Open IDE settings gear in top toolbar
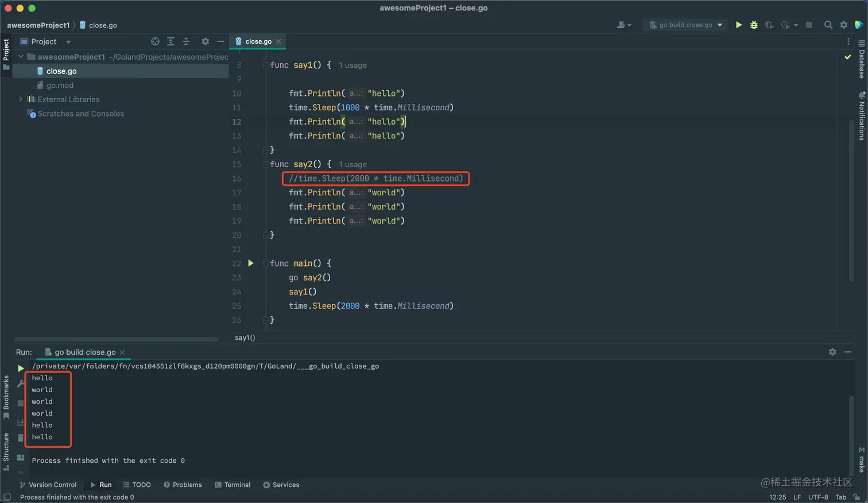868x503 pixels. pos(843,25)
